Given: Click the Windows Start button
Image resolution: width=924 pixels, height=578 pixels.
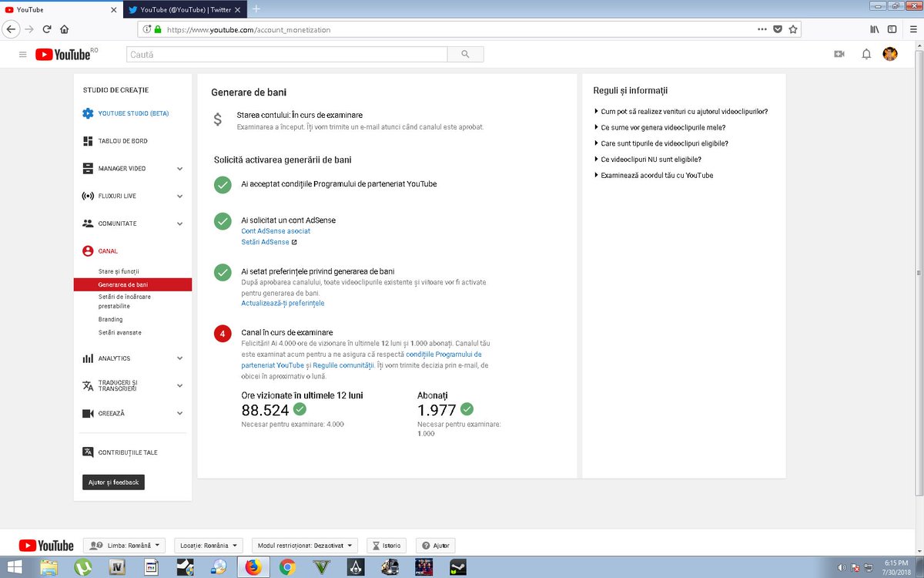Looking at the screenshot, I should coord(16,567).
